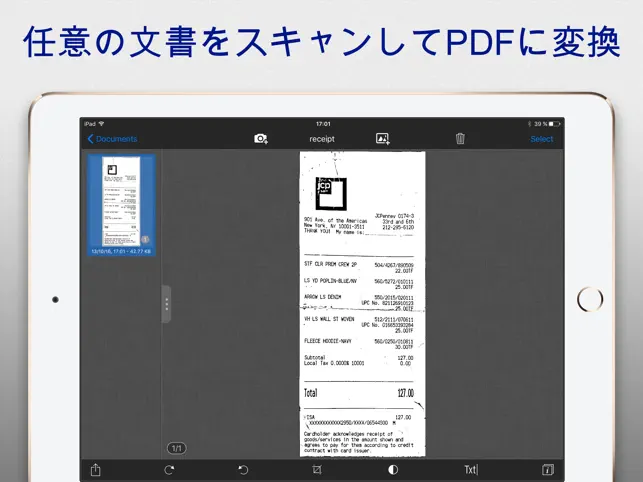
Task: Tap the Txt text recognition icon
Action: (471, 470)
